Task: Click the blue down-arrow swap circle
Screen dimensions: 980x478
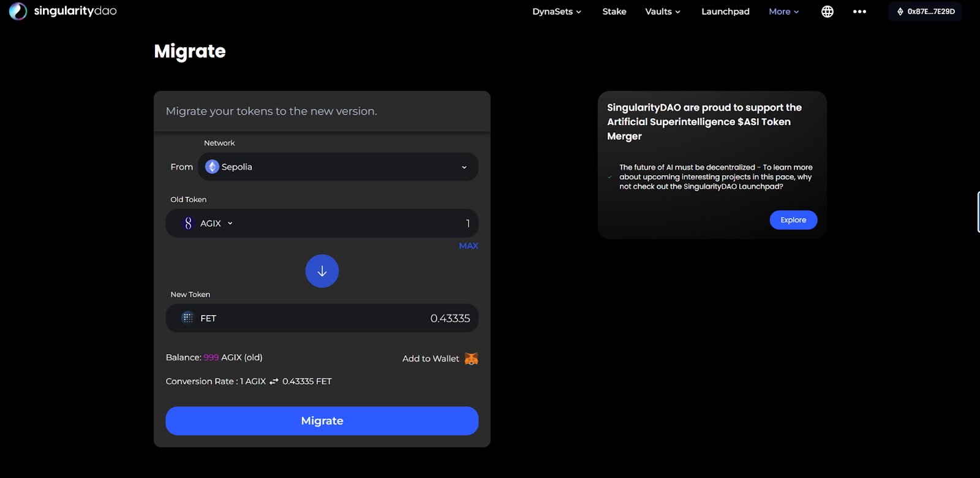Action: [322, 271]
